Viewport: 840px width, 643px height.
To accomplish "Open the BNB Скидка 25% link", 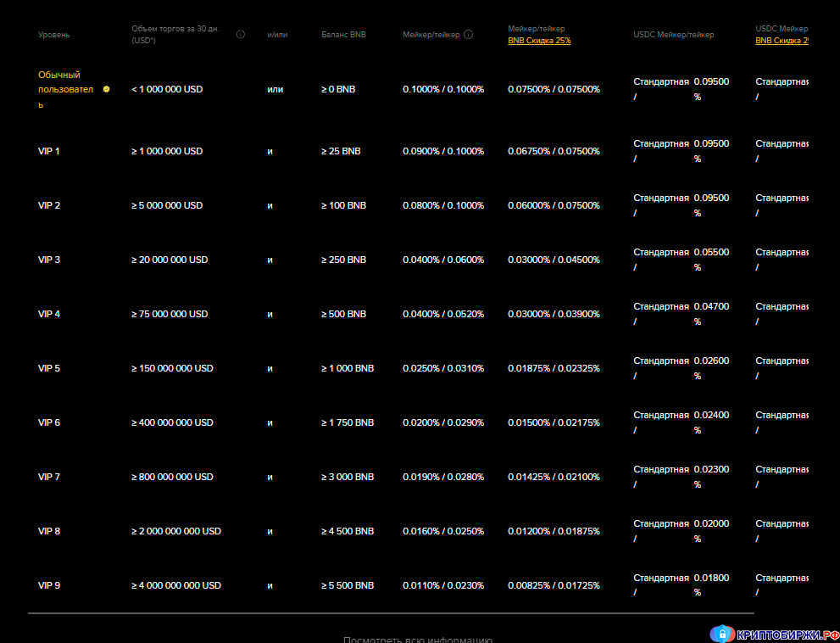I will [539, 40].
